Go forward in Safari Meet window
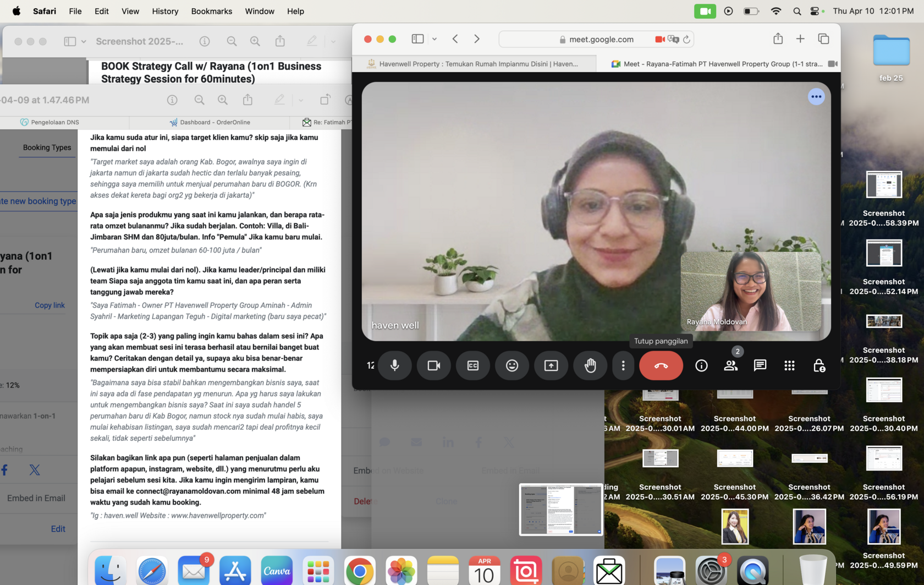This screenshot has height=585, width=924. 477,39
